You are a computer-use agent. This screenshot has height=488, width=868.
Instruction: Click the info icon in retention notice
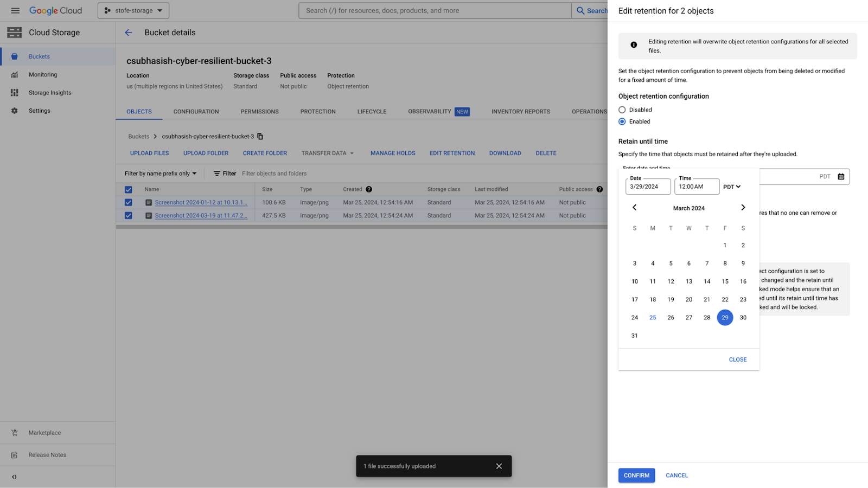tap(634, 45)
